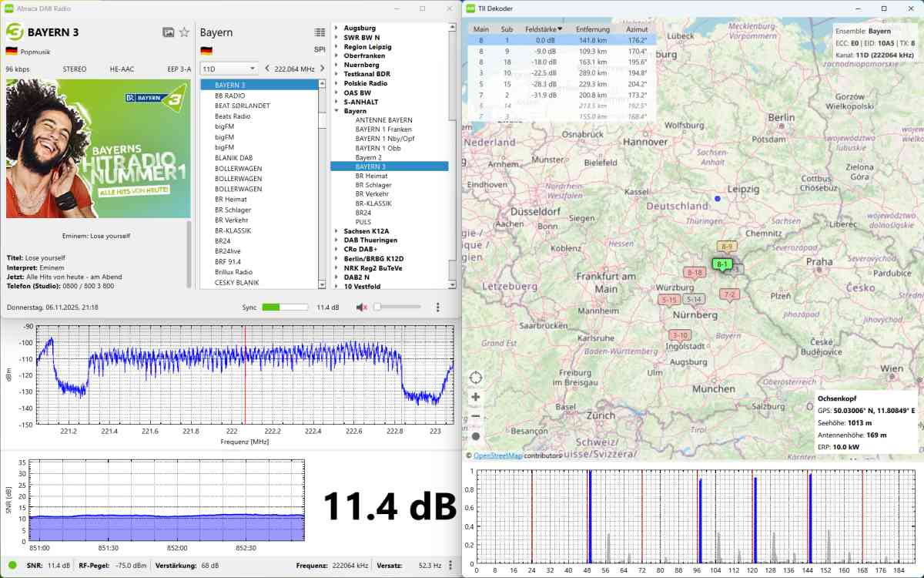Open the three-dot menu next to volume
The width and height of the screenshot is (924, 578).
coord(437,307)
